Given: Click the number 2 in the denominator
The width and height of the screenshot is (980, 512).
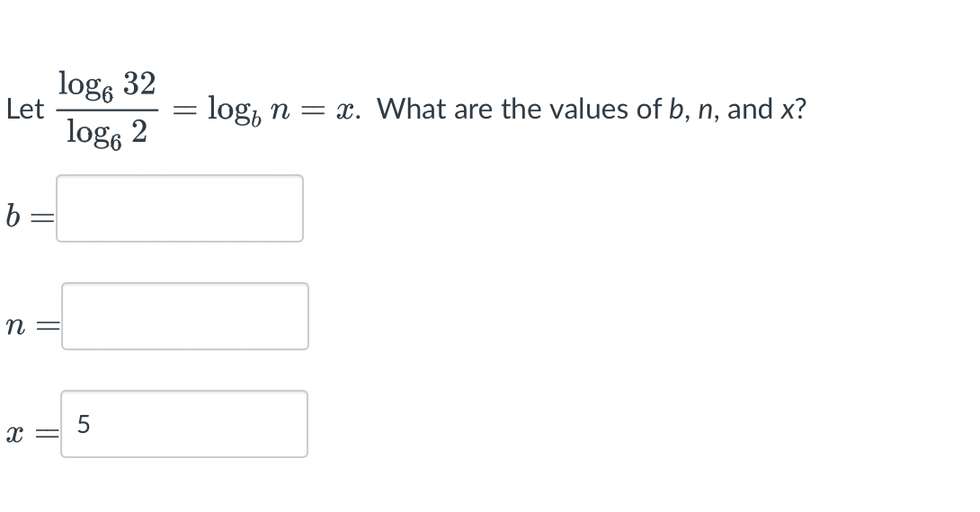Looking at the screenshot, I should 139,131.
